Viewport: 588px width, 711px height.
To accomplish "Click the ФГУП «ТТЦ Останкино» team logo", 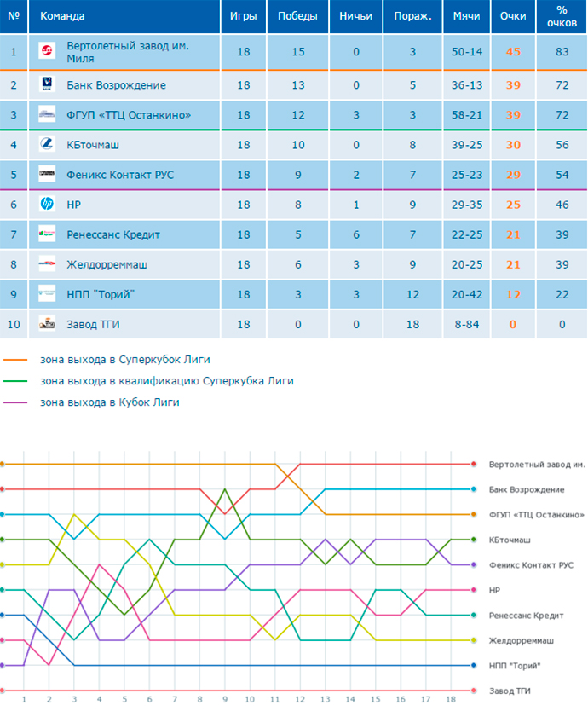I will (x=47, y=114).
